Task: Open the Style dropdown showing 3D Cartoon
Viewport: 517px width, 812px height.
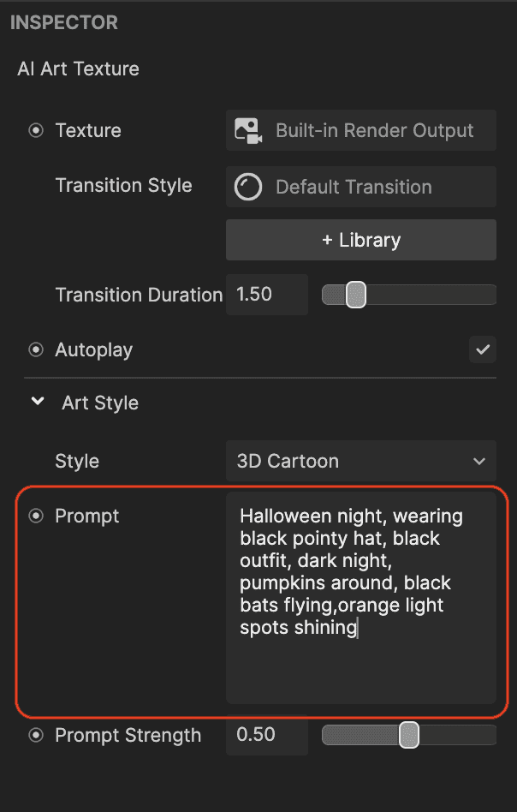Action: coord(360,461)
